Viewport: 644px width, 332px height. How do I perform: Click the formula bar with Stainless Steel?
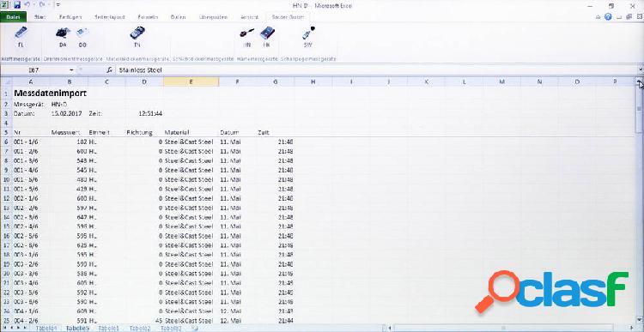[x=376, y=70]
